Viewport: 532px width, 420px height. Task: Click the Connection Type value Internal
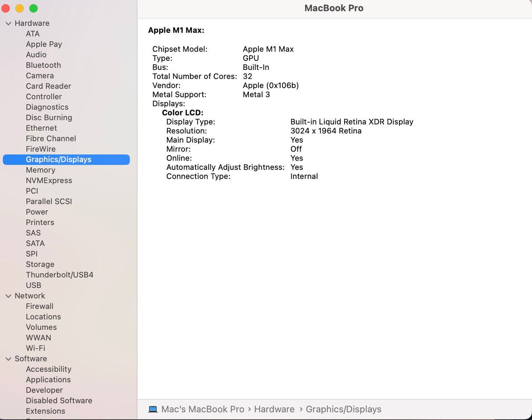tap(304, 176)
